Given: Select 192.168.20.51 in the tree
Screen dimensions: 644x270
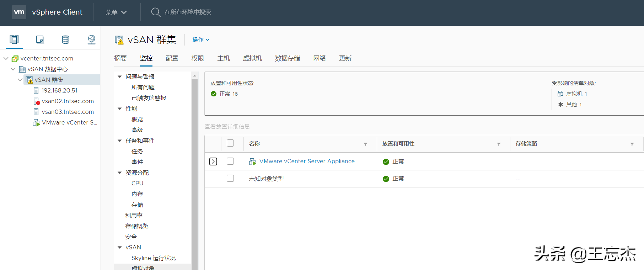Looking at the screenshot, I should 59,91.
